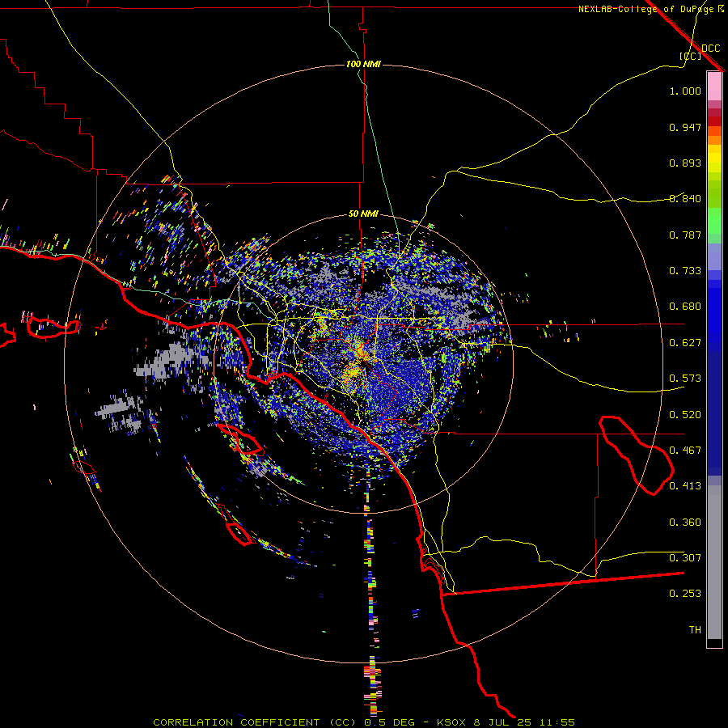728x728 pixels.
Task: Click the 0.733 color scale value
Action: tap(685, 271)
